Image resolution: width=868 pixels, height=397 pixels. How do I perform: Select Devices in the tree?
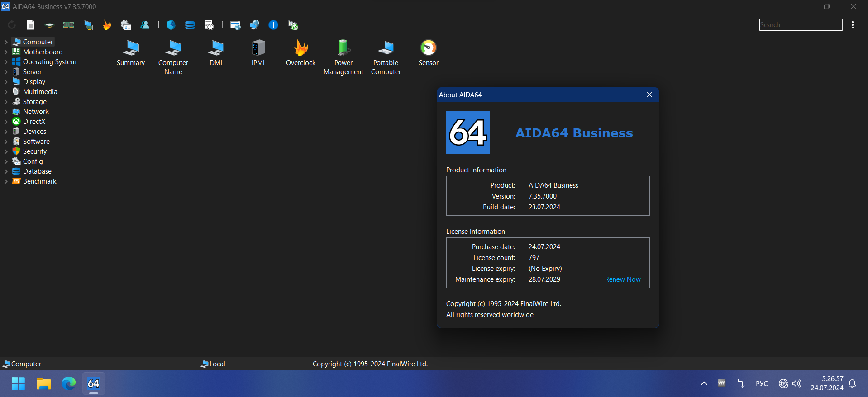[x=34, y=132]
